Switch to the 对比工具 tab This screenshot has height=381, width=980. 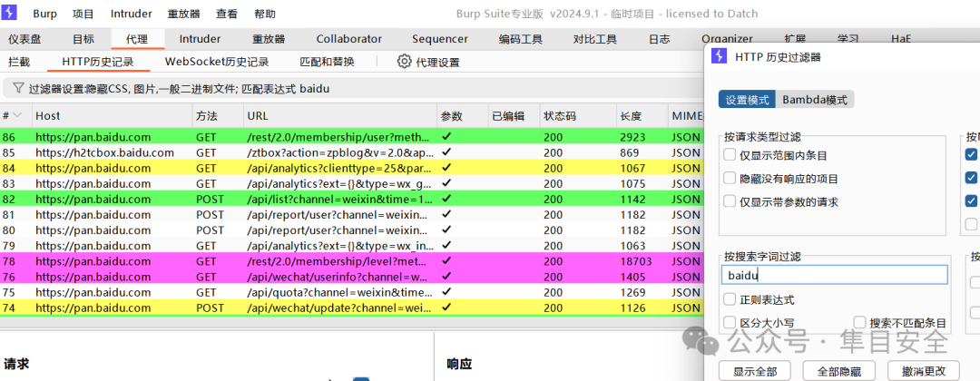coord(595,39)
